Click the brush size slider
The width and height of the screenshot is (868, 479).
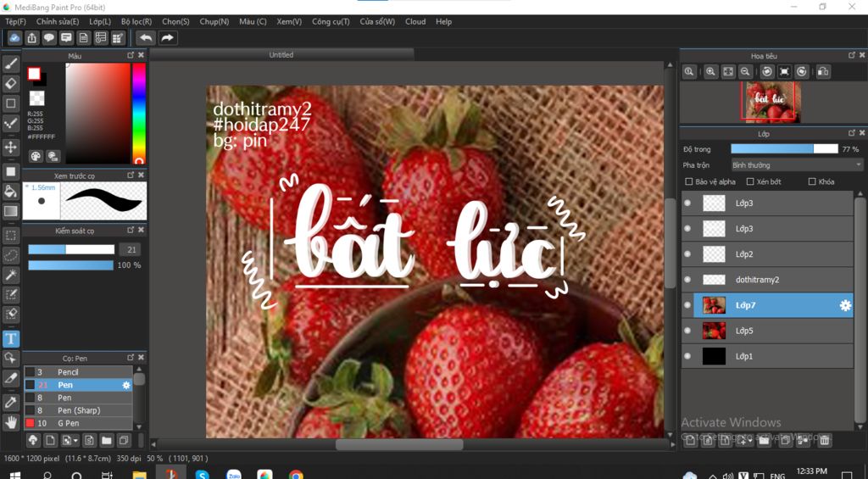[71, 250]
